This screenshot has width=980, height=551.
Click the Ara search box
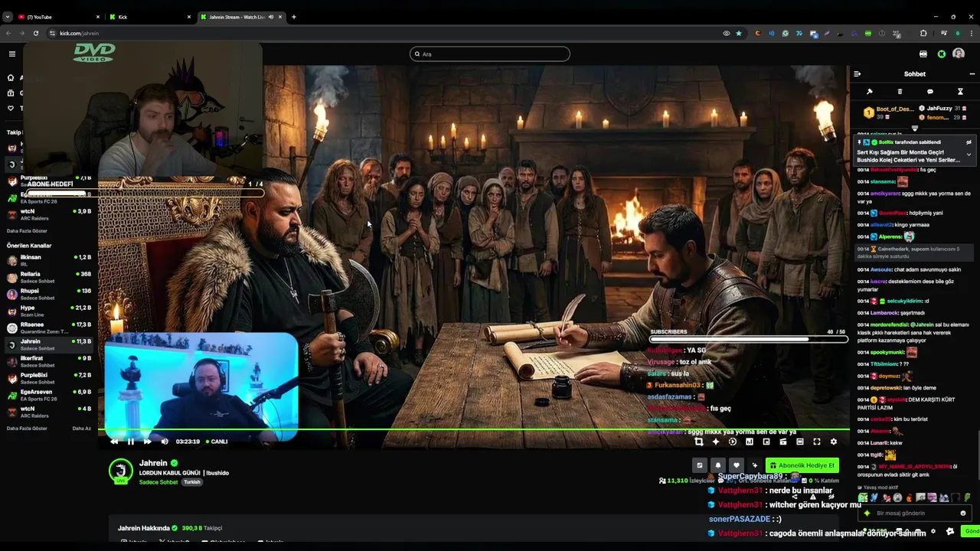tap(490, 54)
